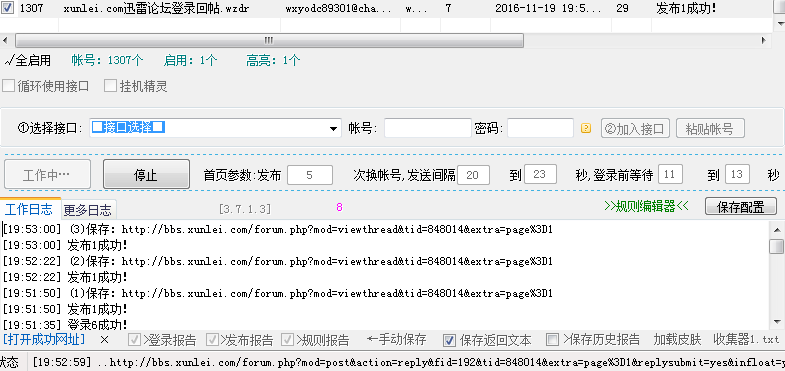
Task: Click the 打开成功网址 link
Action: (x=44, y=340)
